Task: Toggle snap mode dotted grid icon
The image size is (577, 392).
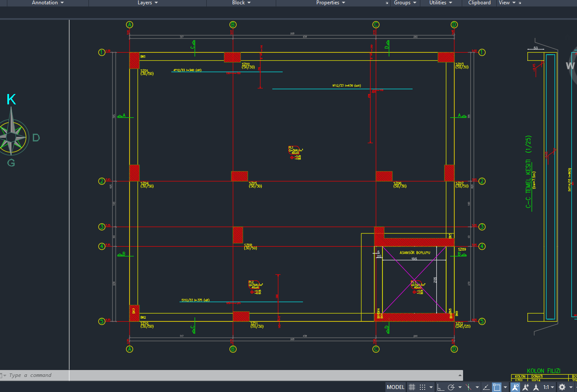Action: point(423,387)
